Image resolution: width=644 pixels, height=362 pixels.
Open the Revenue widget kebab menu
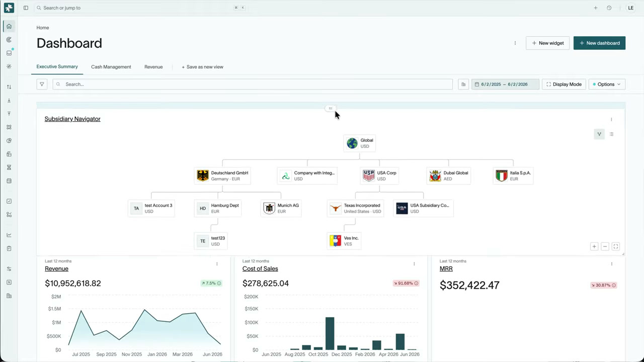pyautogui.click(x=217, y=264)
